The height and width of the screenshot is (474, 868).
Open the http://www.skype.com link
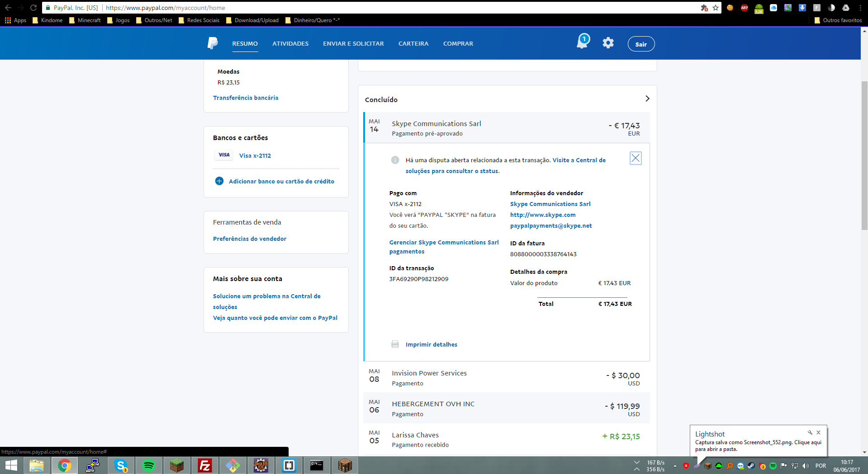click(543, 215)
